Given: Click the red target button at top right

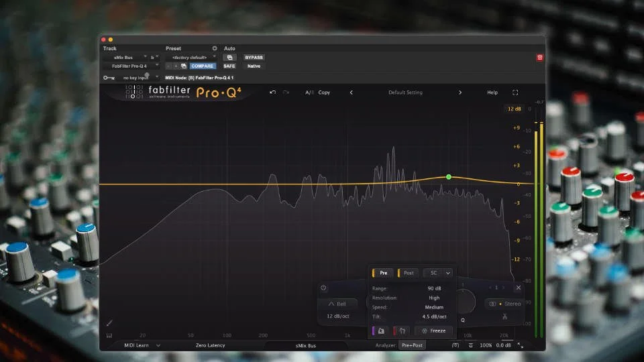Looking at the screenshot, I should 539,58.
